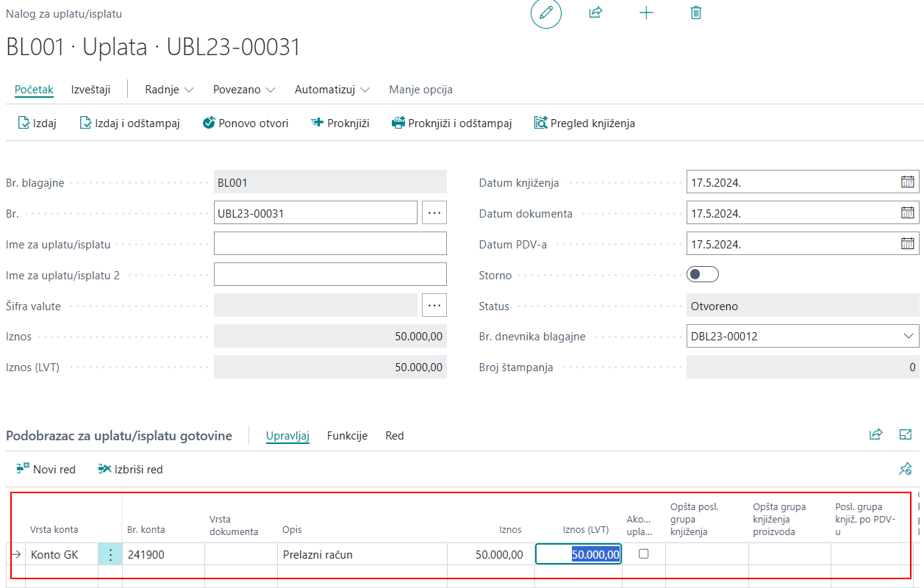Click Ime za uplatu/isplatu 2 input field

tap(330, 274)
